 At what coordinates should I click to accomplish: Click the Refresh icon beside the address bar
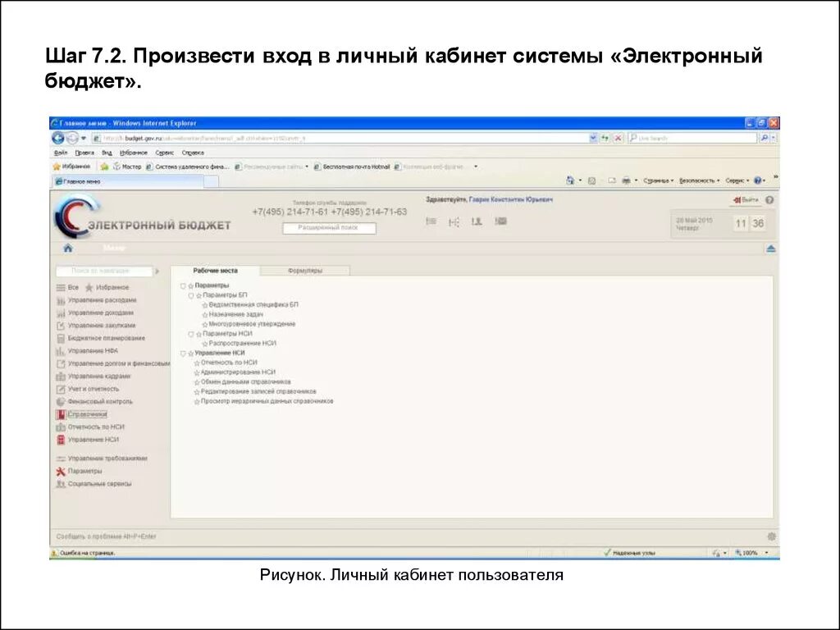[605, 138]
